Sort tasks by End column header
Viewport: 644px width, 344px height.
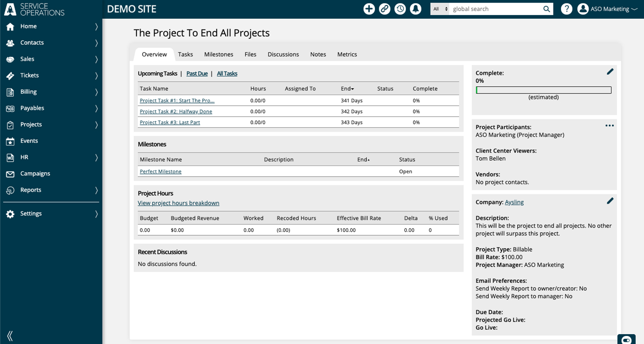coord(347,89)
